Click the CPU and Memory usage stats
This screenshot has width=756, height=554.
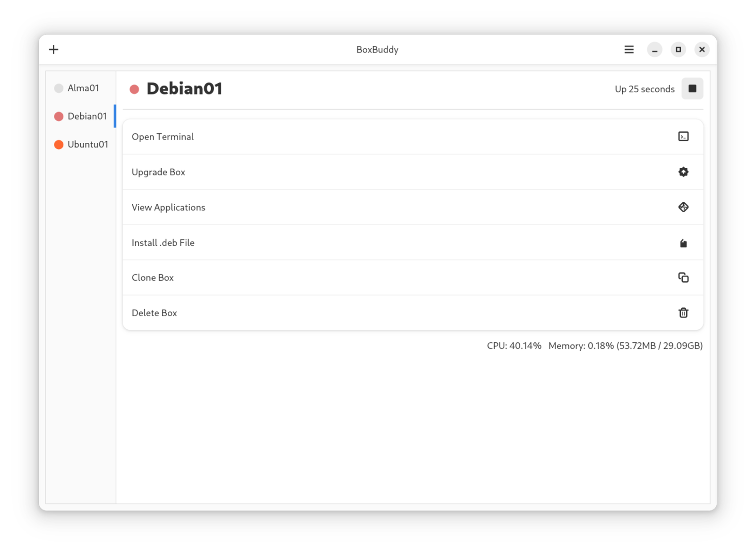[x=593, y=346]
